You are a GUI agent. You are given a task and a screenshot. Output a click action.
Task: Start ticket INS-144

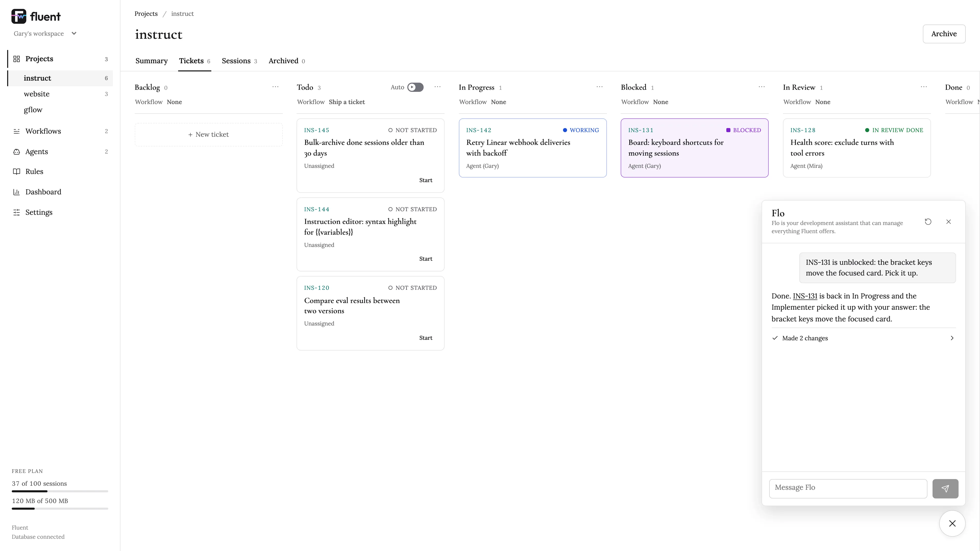(x=426, y=259)
